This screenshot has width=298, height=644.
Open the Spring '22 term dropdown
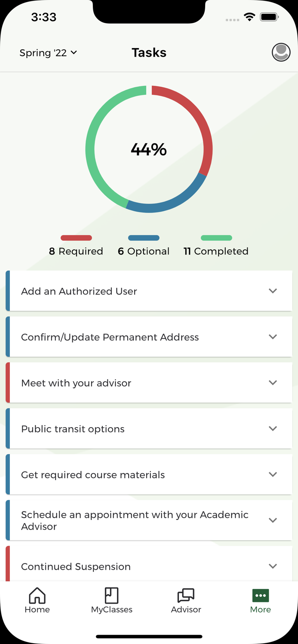[48, 53]
